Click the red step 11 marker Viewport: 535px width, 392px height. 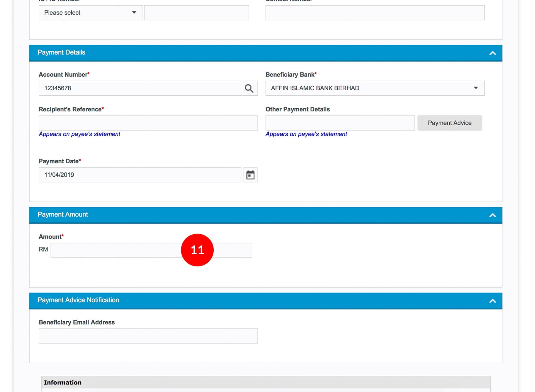point(197,250)
